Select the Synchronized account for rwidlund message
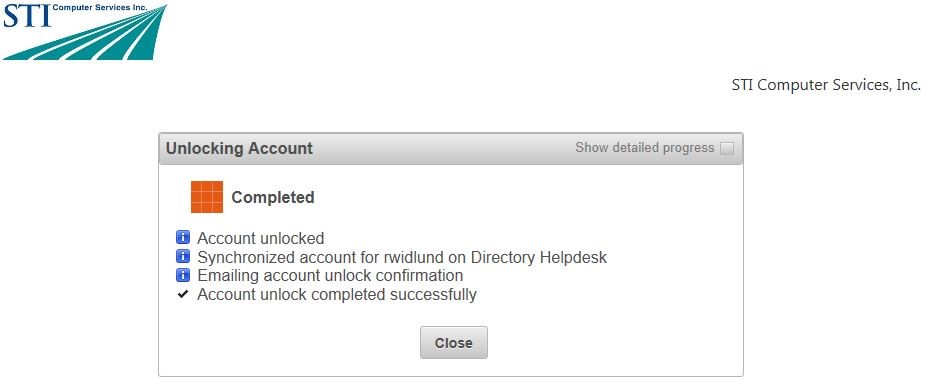927x387 pixels. 402,258
